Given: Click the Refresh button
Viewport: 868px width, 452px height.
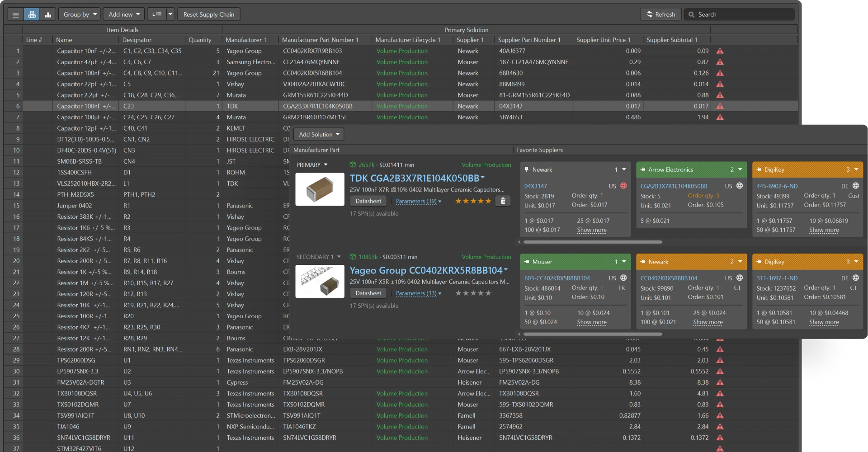Looking at the screenshot, I should click(661, 14).
